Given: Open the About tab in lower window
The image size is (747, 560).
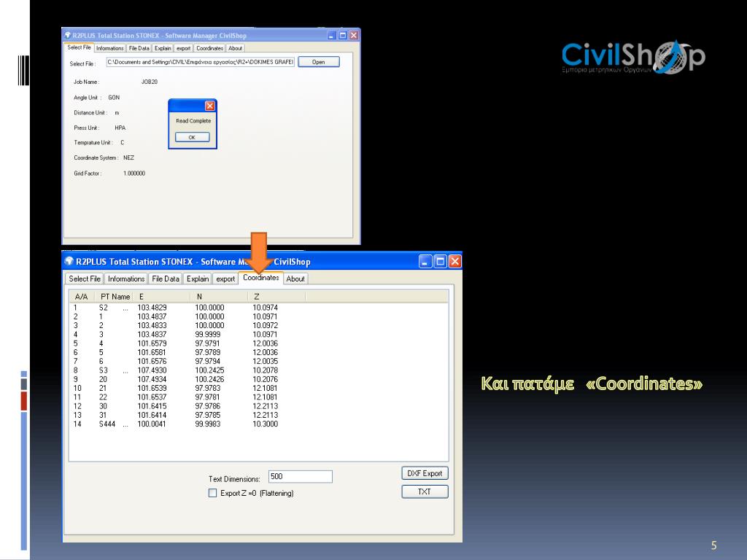Looking at the screenshot, I should click(295, 279).
